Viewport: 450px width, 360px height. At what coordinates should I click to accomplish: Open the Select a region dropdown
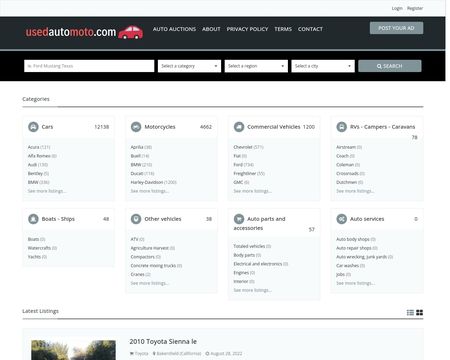(x=256, y=66)
